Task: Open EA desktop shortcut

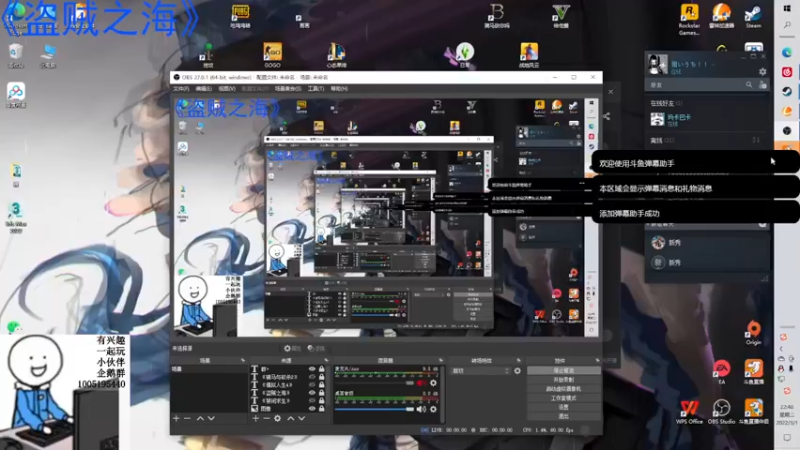Action: pyautogui.click(x=721, y=372)
